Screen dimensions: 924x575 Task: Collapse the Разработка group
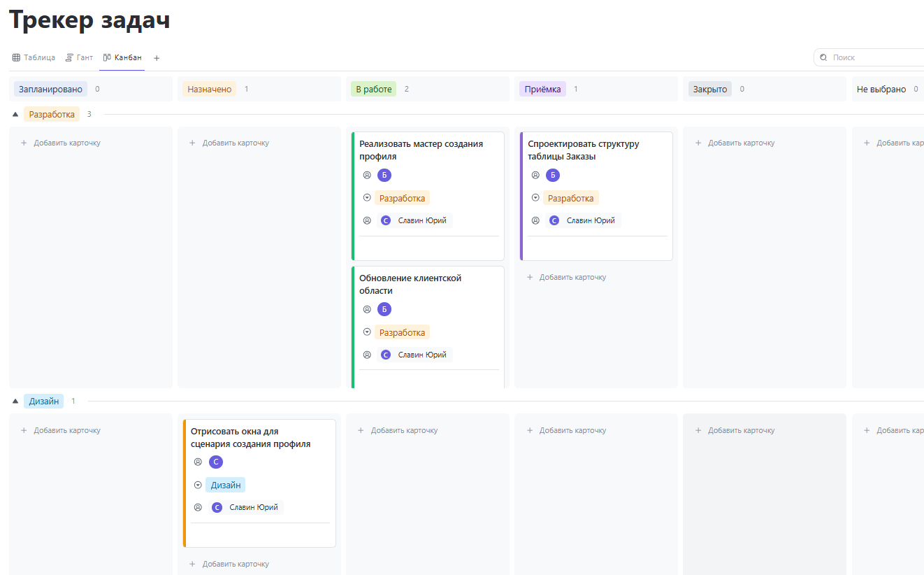click(15, 115)
